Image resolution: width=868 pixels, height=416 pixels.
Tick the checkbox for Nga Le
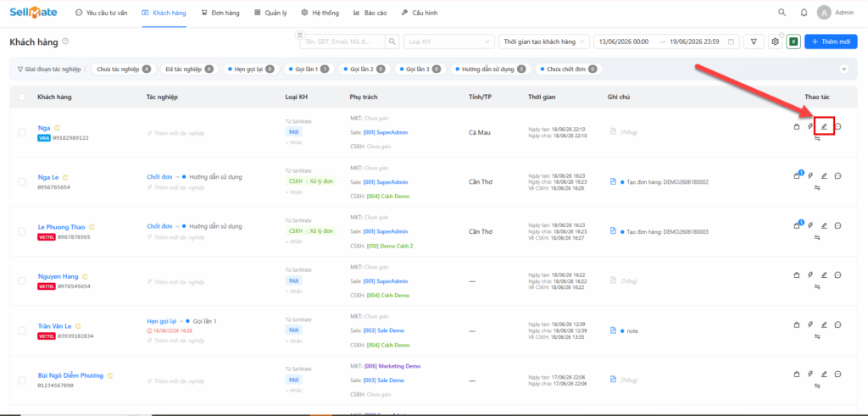[22, 181]
